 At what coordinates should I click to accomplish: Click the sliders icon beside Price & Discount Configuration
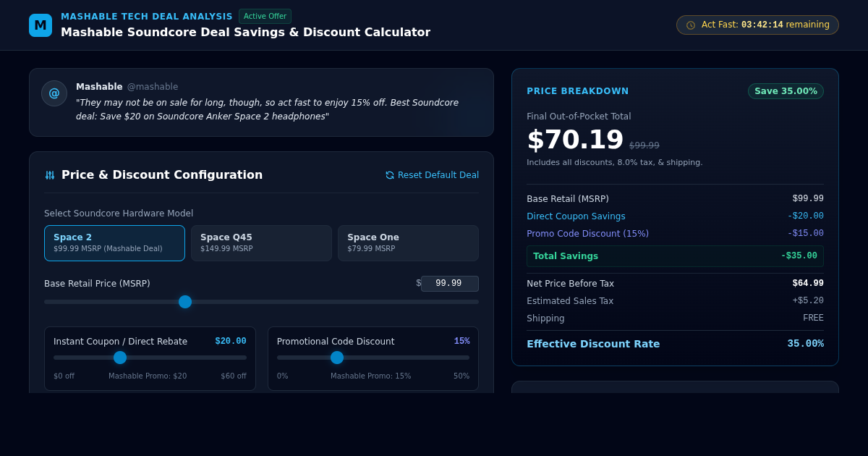coord(50,175)
